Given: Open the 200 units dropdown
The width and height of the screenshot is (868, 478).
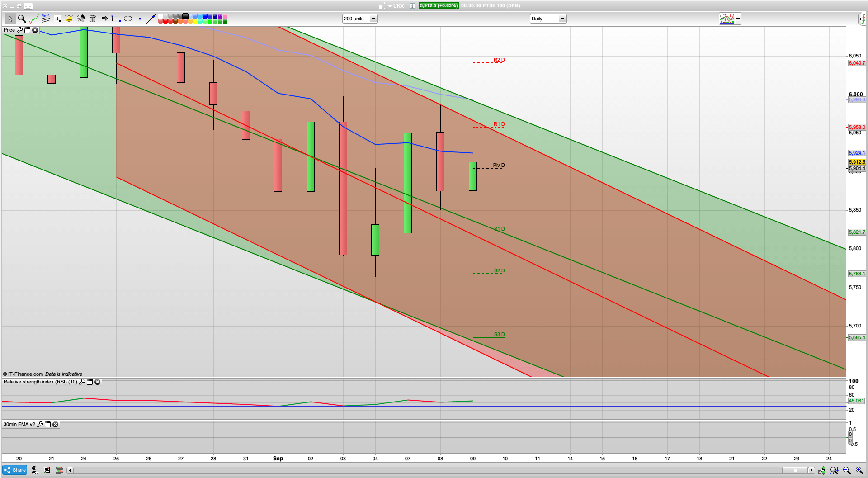Looking at the screenshot, I should [373, 19].
